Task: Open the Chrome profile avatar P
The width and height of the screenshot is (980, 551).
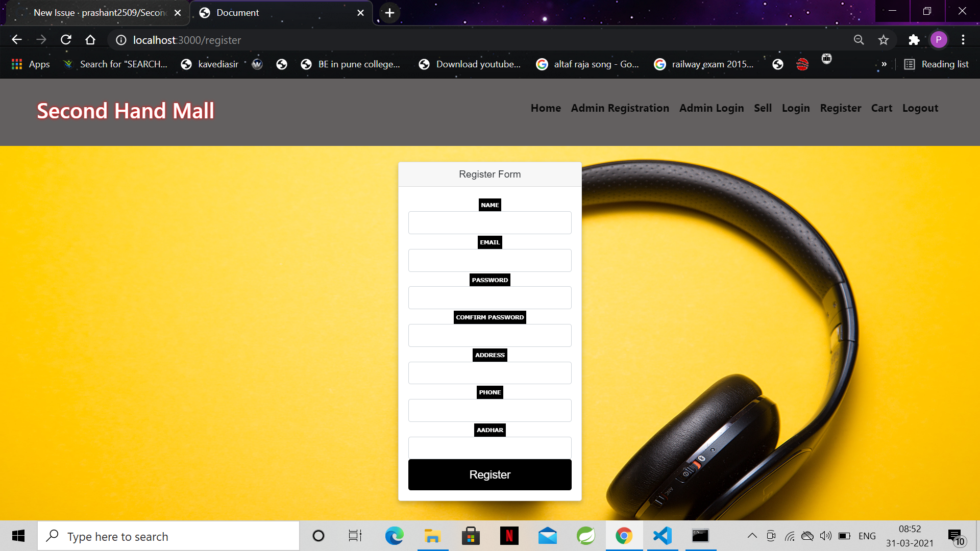Action: pyautogui.click(x=939, y=40)
